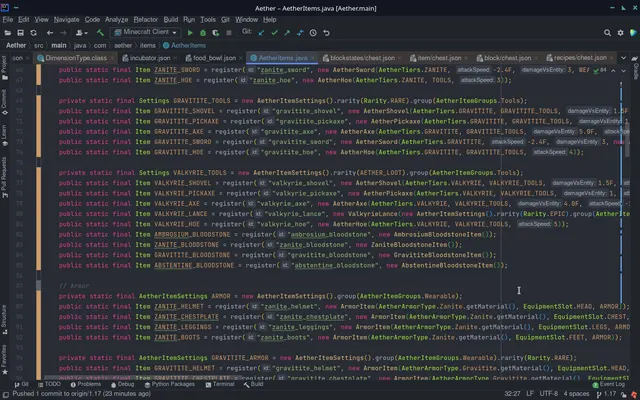
Task: Click the inspection warnings counter widget
Action: (x=600, y=71)
